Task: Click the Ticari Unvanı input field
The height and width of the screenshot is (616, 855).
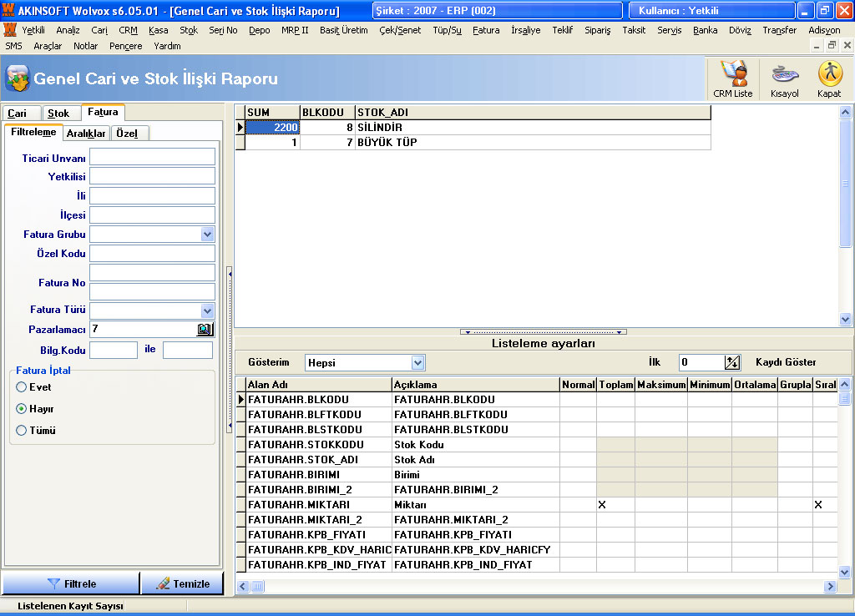Action: (152, 157)
